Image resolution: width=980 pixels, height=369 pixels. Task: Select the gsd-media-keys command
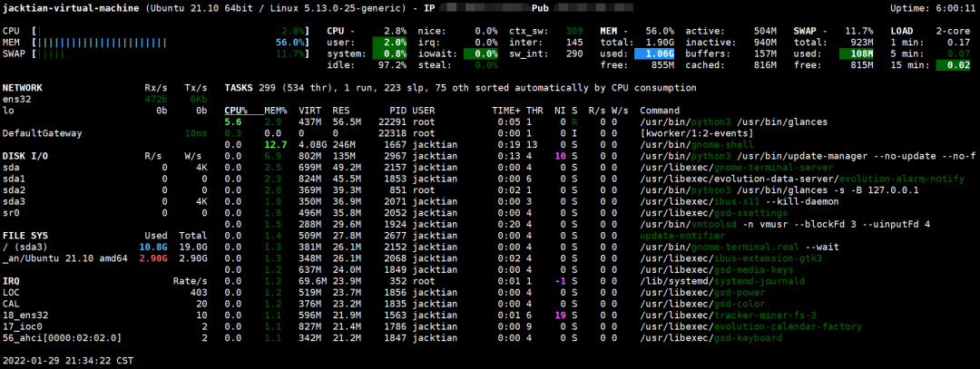(716, 270)
